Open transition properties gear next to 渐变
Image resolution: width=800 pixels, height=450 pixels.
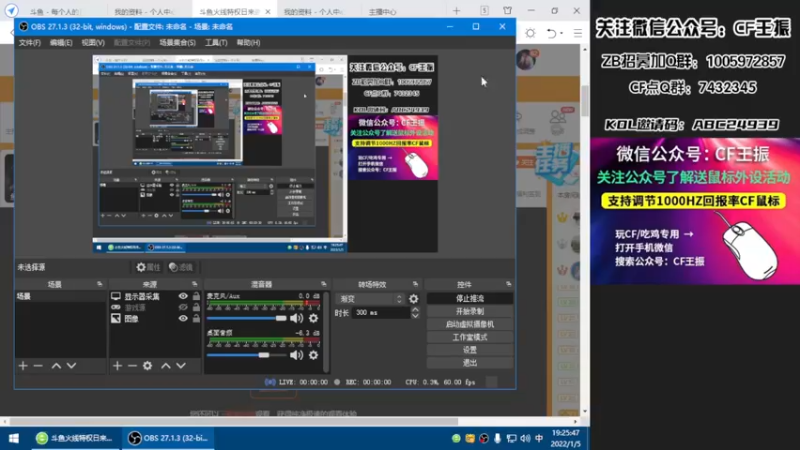click(x=414, y=299)
